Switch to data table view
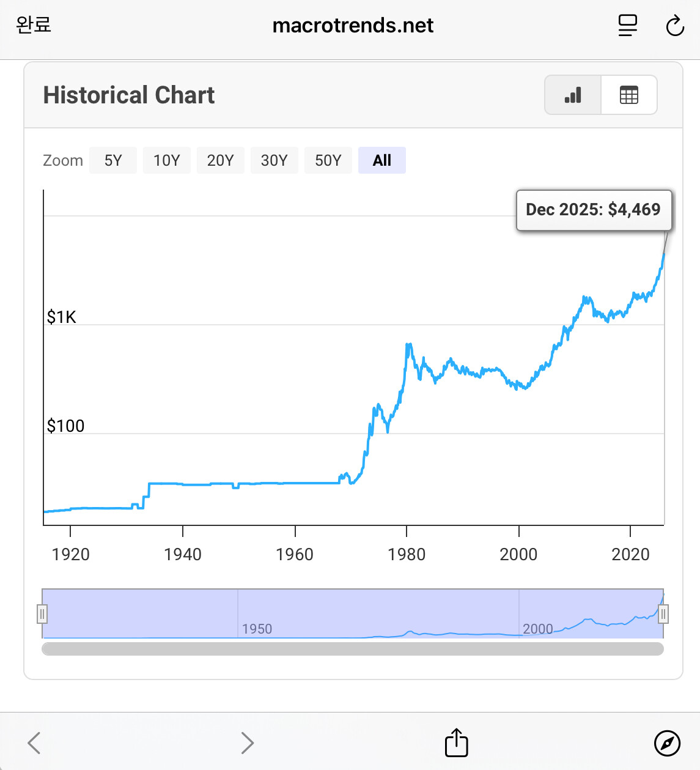 pyautogui.click(x=628, y=95)
